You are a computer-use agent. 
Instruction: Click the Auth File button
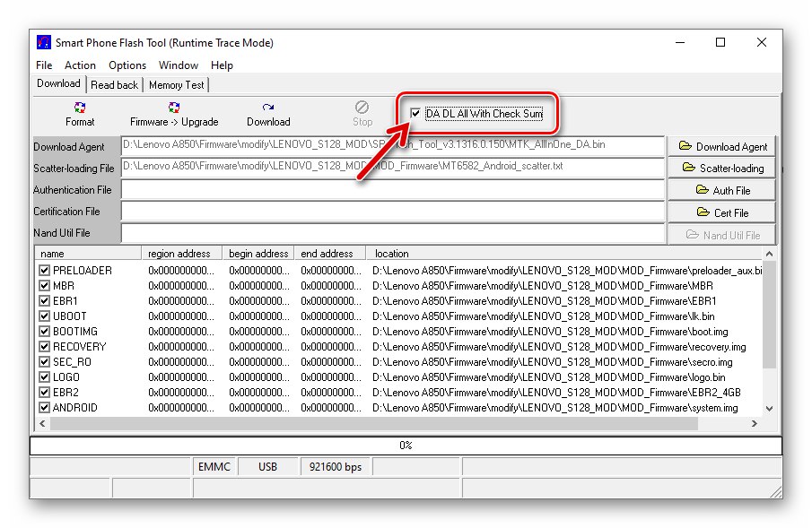pos(722,190)
